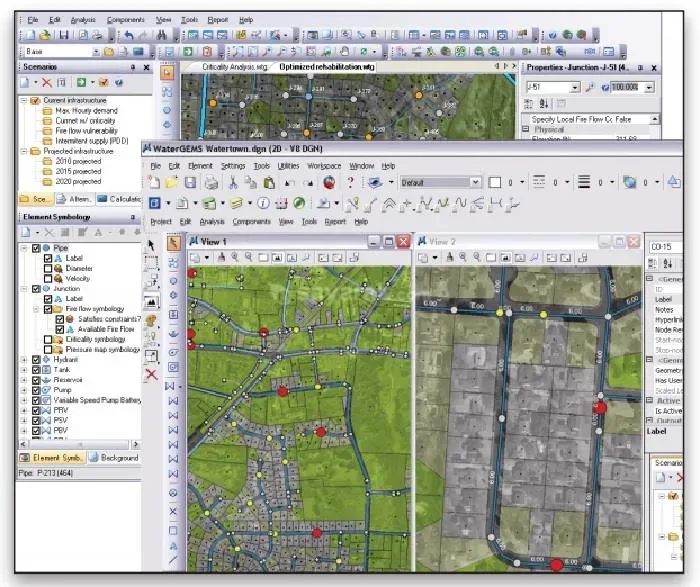Click the Undo arrow in top toolbar

coord(129,34)
